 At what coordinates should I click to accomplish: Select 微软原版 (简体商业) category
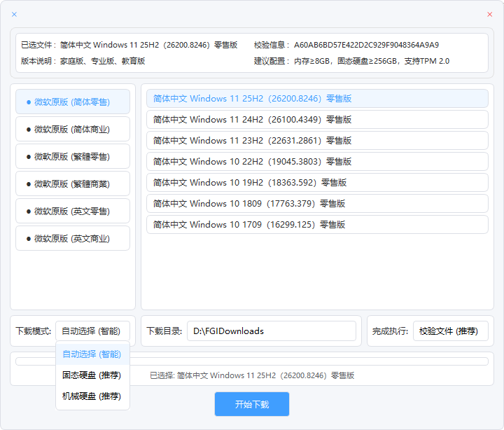73,130
